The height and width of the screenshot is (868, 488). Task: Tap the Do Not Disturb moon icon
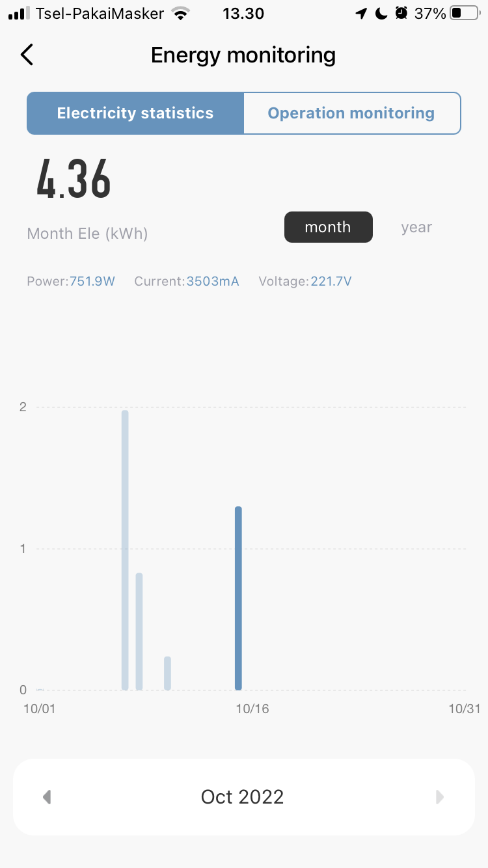pos(381,13)
